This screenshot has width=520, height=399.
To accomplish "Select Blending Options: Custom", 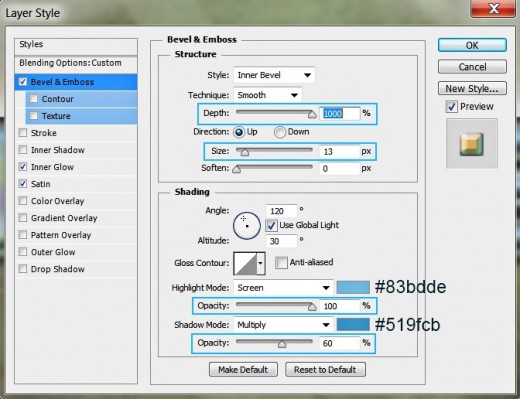I will click(70, 63).
